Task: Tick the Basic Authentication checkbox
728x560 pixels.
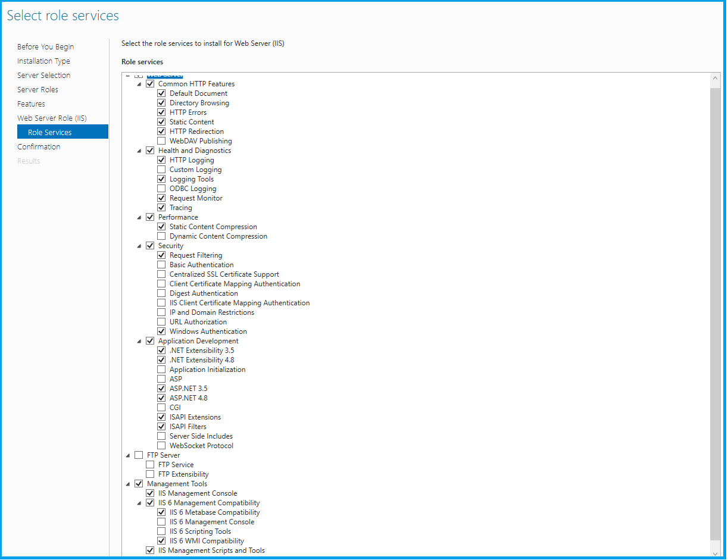Action: (x=161, y=265)
